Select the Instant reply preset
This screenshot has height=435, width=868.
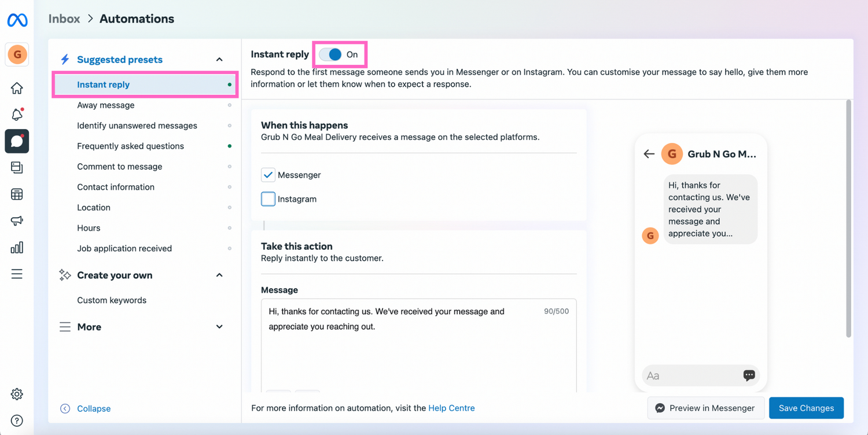[x=145, y=84]
